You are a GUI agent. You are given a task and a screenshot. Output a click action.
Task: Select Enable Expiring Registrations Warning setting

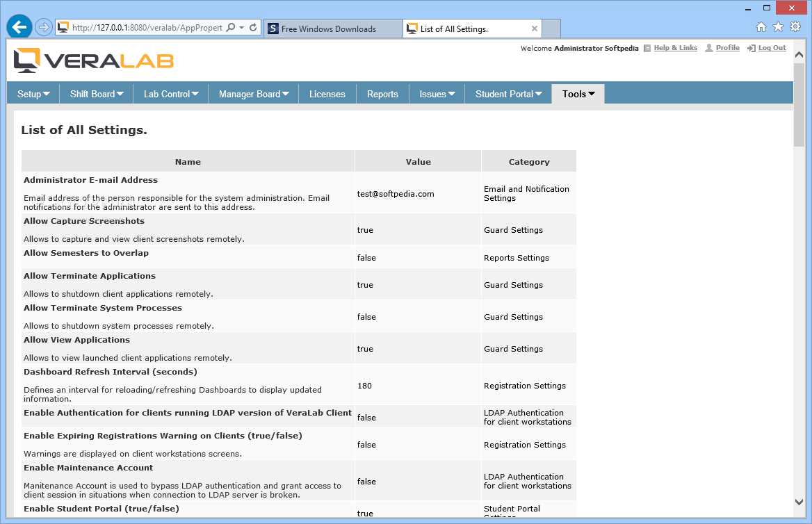[163, 436]
